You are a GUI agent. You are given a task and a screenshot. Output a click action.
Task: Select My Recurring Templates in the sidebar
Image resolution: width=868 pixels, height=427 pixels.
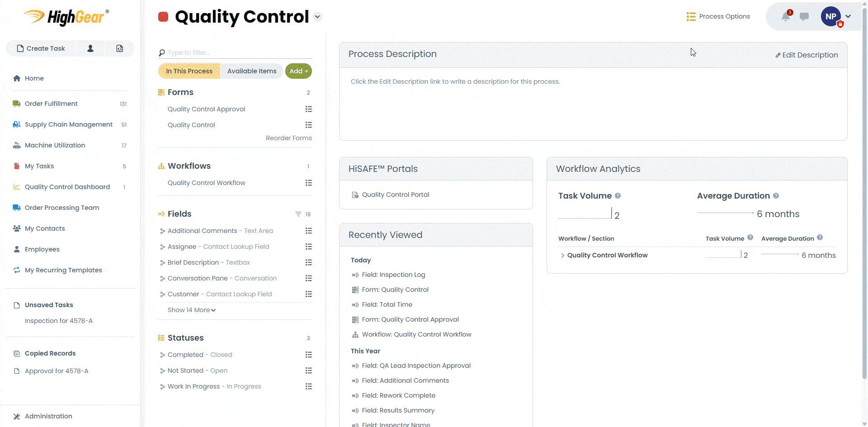[63, 270]
